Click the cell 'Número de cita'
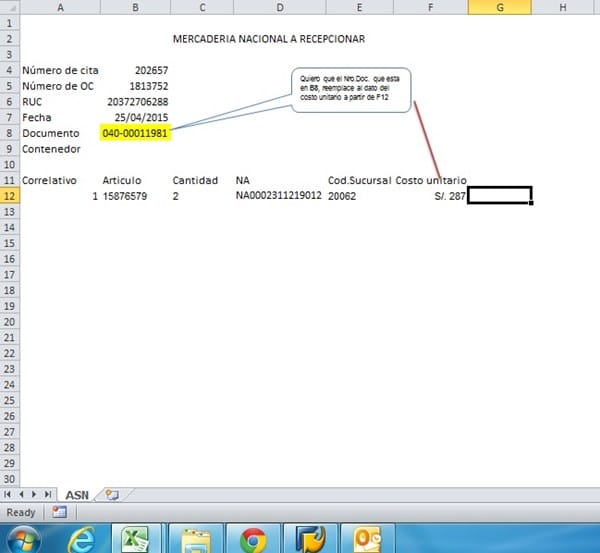600x553 pixels. click(x=60, y=70)
